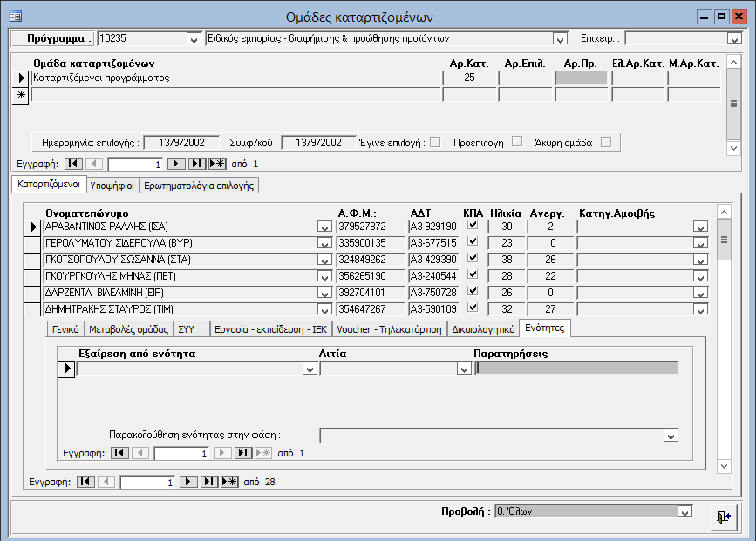The image size is (756, 541).
Task: Go to next record in the 28-trainee navigator
Action: [188, 481]
